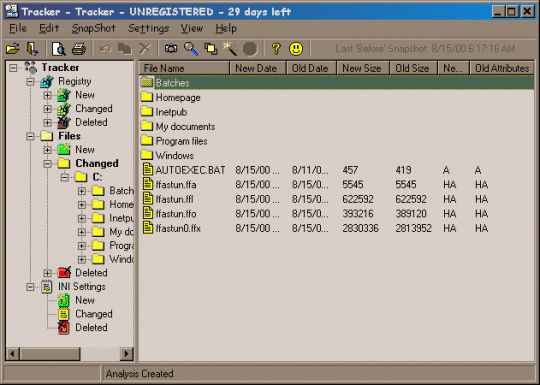This screenshot has height=385, width=540.
Task: Sort by the Old Size column header
Action: coord(413,68)
